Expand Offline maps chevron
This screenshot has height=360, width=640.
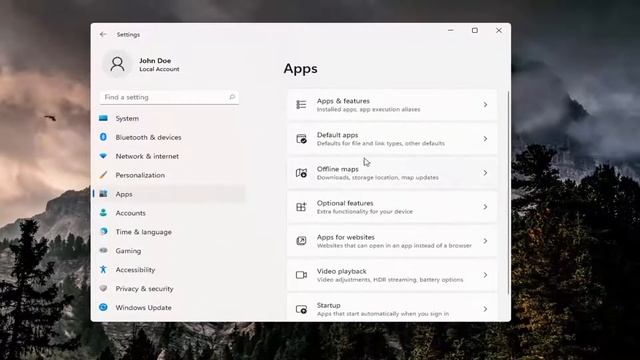tap(485, 173)
